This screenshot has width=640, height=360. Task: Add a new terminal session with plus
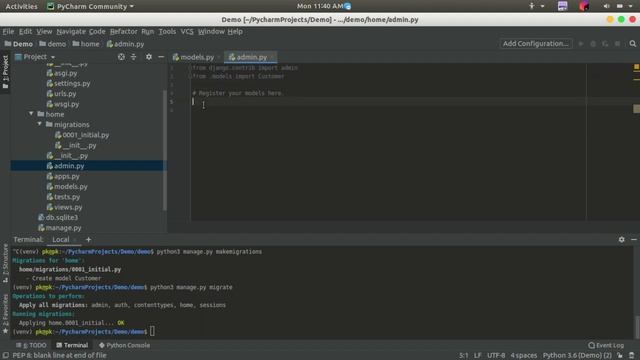(88, 240)
